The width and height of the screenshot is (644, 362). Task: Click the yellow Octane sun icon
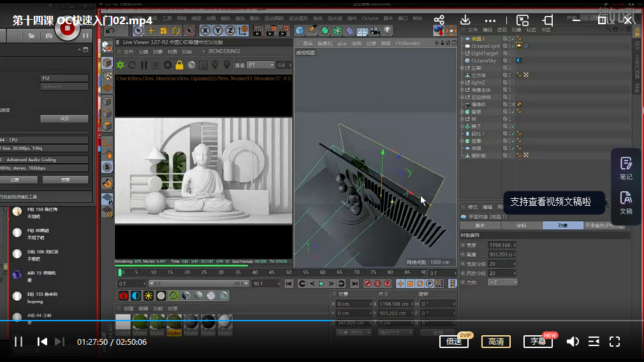coord(149,296)
